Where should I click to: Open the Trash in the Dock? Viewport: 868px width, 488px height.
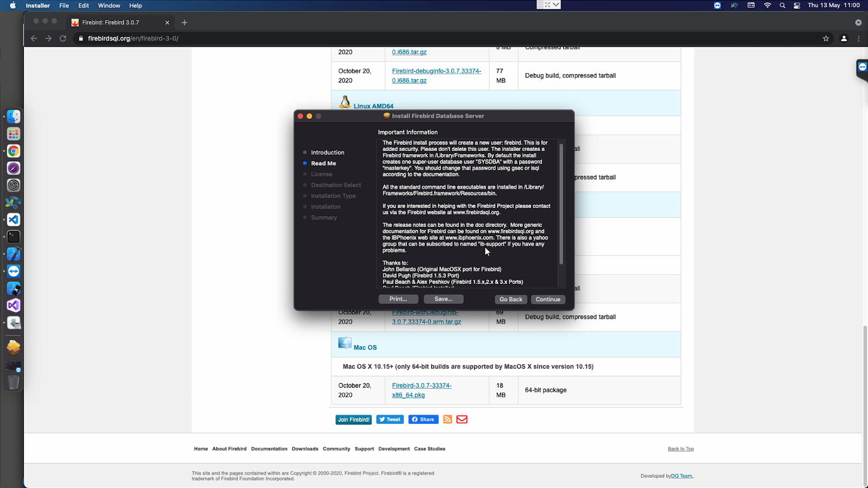(14, 382)
